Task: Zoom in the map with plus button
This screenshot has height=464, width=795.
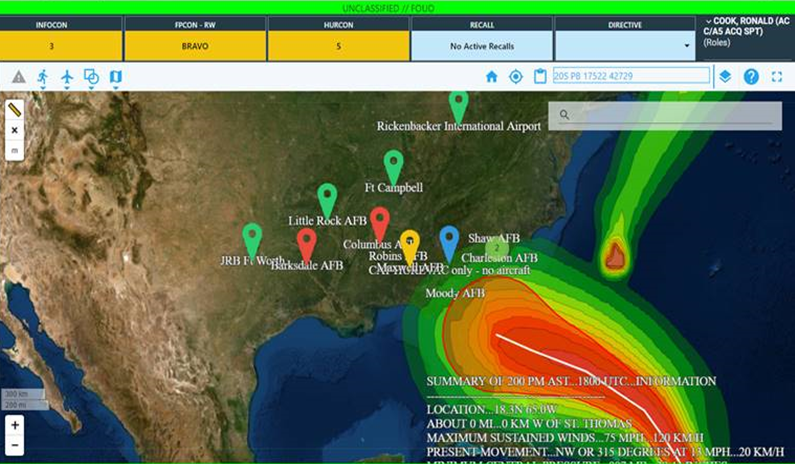Action: point(15,425)
